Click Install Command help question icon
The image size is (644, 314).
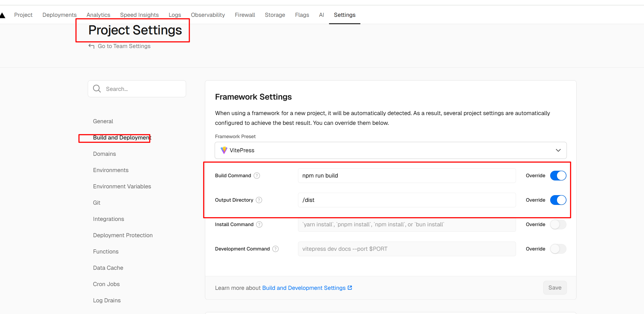pos(259,224)
